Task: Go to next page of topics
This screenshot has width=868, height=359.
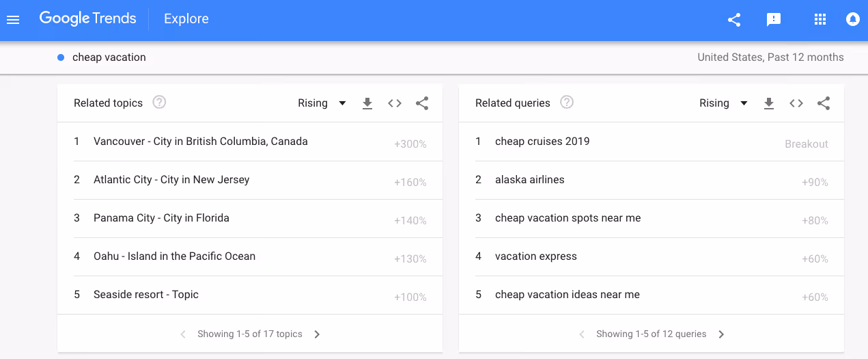Action: [317, 334]
